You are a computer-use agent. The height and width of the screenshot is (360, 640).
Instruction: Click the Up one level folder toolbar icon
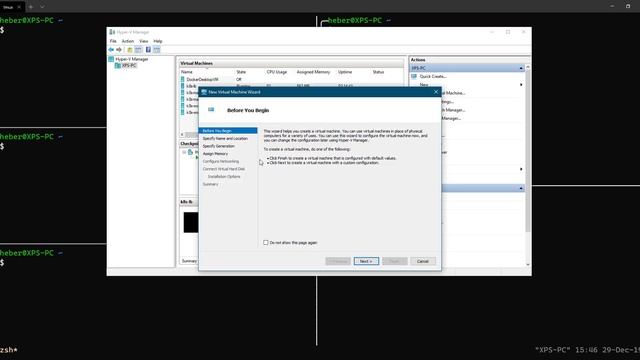pyautogui.click(x=129, y=50)
